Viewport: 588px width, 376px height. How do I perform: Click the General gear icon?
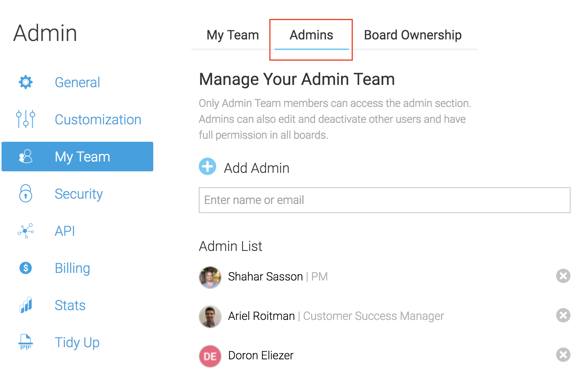(26, 82)
